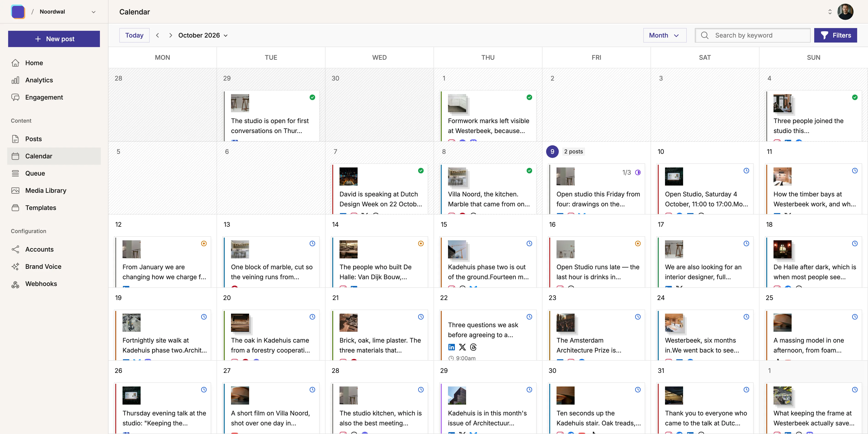Open the Brand Voice sparkle icon

click(x=15, y=266)
